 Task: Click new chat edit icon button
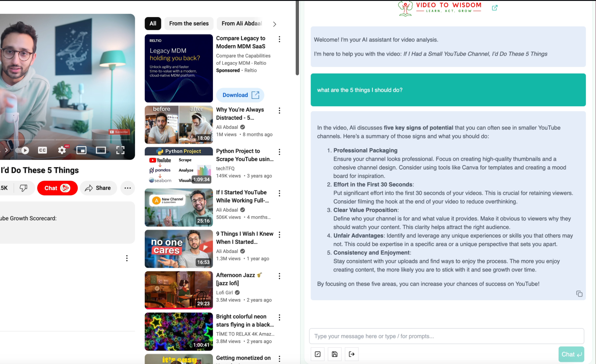[x=317, y=354]
